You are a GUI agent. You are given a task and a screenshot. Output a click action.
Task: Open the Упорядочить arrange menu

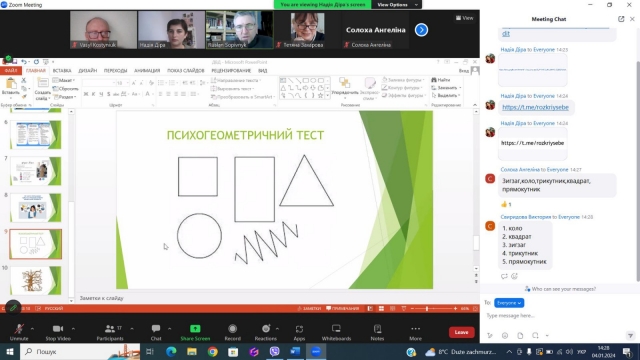pos(344,87)
